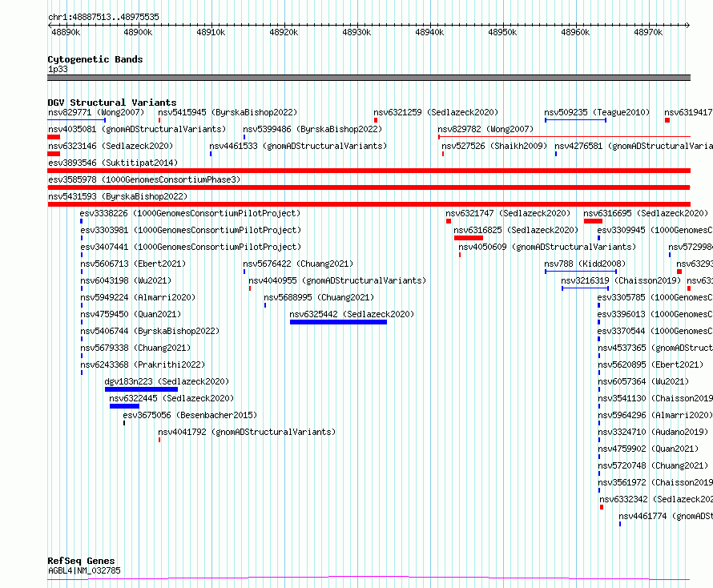Screen dimensions: 713x588
Task: Click the red bar under nsv6316695
Action: [593, 221]
